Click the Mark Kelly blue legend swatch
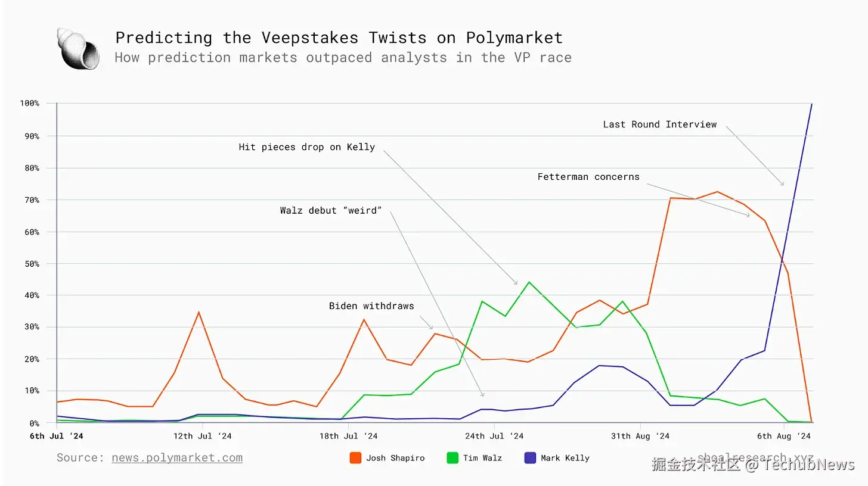Viewport: 868px width, 486px height. [530, 458]
